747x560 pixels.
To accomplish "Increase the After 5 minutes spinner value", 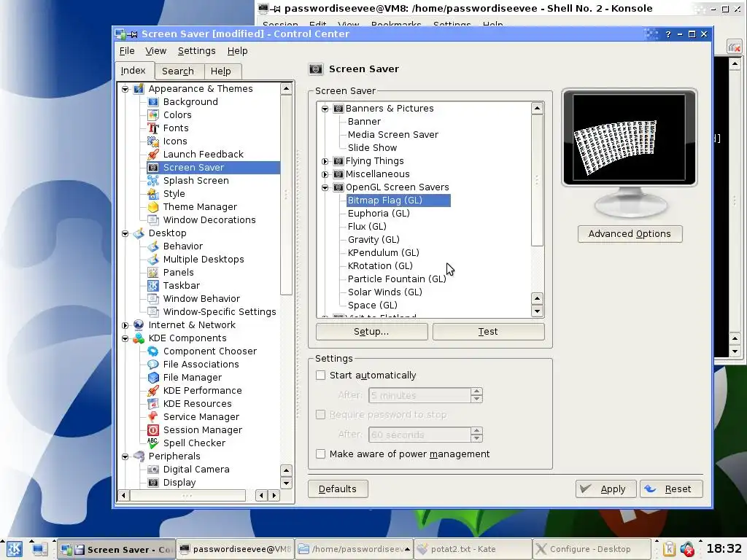I will click(x=476, y=392).
